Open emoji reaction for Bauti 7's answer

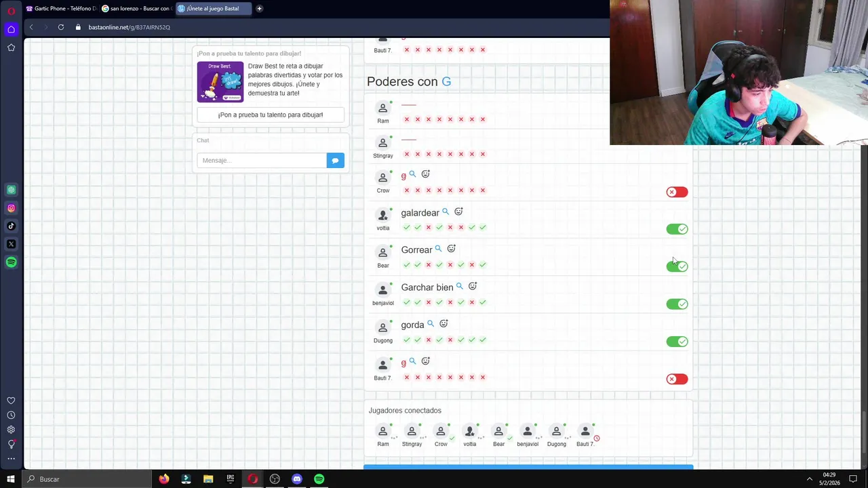426,361
